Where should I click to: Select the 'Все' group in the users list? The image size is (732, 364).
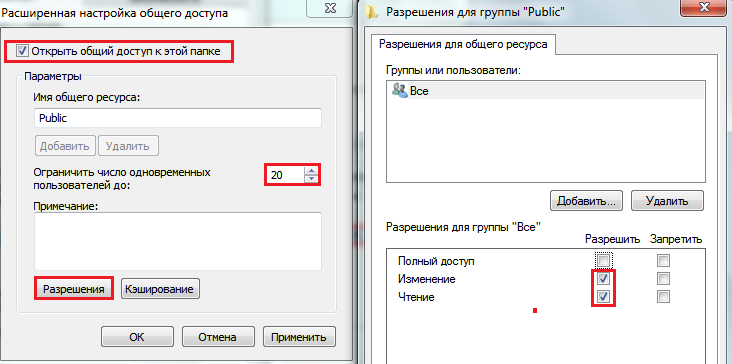tap(545, 91)
